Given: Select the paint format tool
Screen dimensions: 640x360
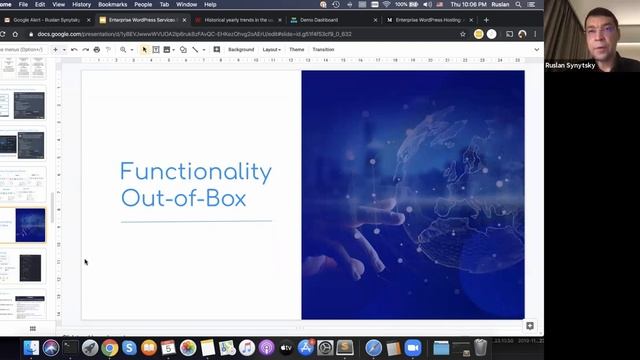Looking at the screenshot, I should coord(108,49).
